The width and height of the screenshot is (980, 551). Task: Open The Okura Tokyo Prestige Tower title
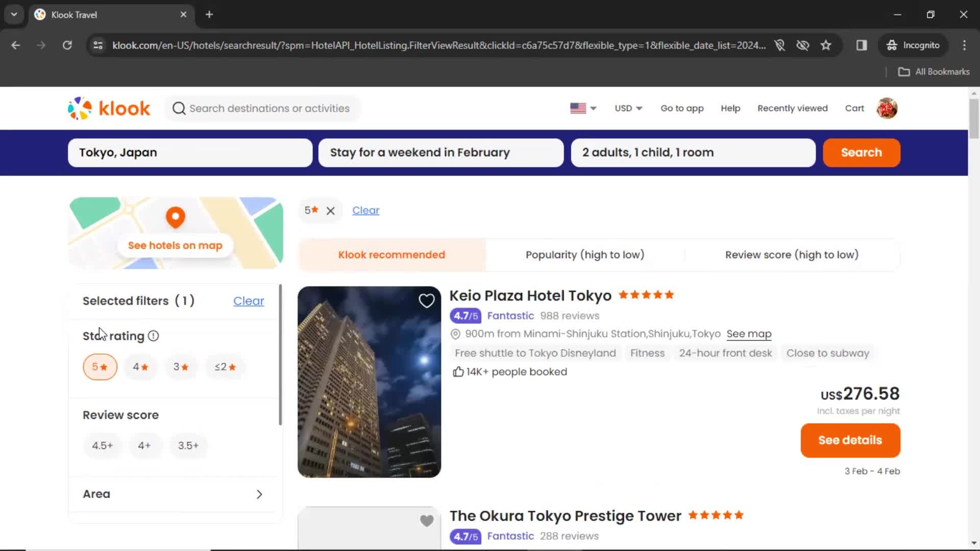pyautogui.click(x=565, y=516)
